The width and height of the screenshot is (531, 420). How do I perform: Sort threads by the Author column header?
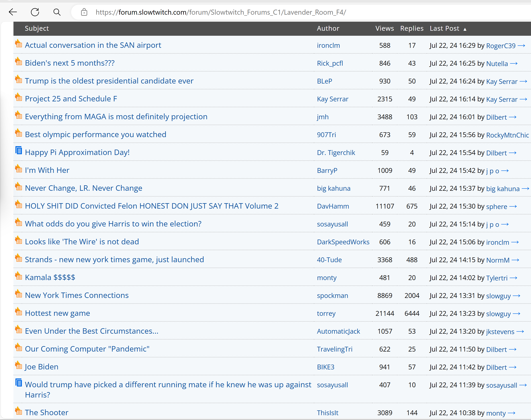[328, 29]
